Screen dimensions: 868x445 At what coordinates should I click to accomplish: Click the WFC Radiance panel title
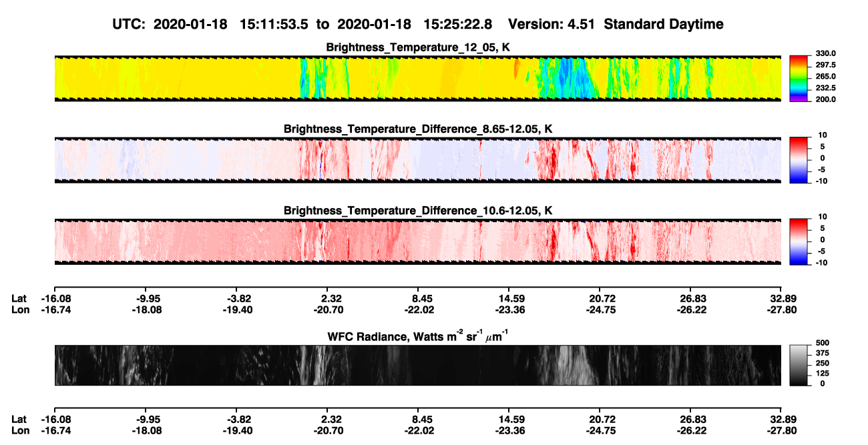tap(418, 336)
